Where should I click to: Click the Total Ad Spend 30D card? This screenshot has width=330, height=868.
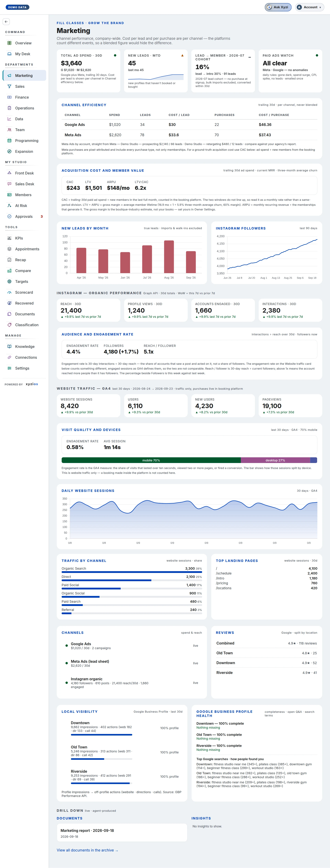pyautogui.click(x=89, y=71)
